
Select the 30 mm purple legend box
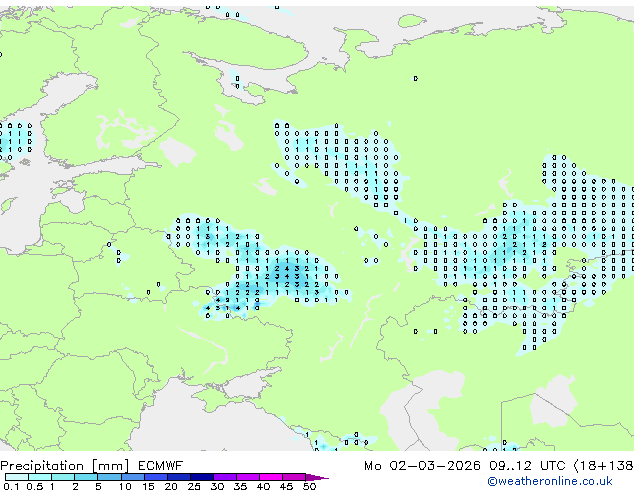(225, 477)
